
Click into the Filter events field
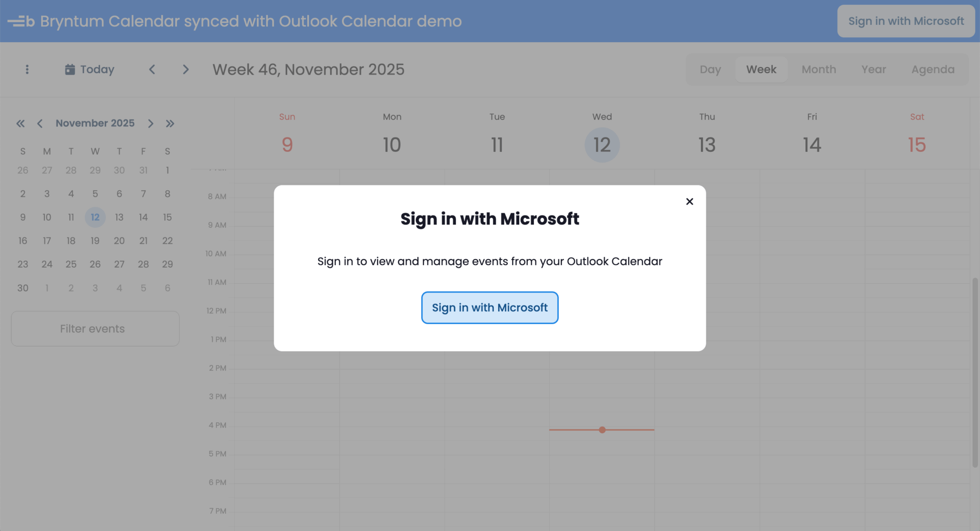tap(95, 329)
